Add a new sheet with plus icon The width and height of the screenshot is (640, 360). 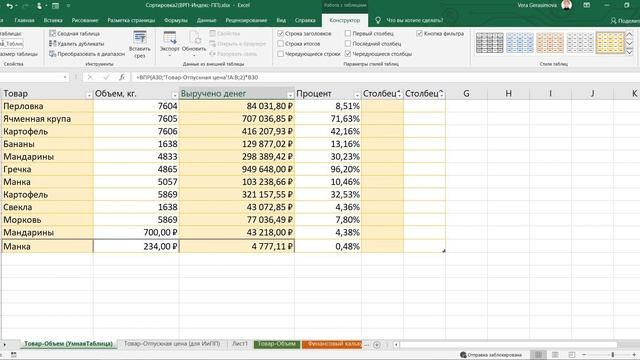[x=377, y=345]
